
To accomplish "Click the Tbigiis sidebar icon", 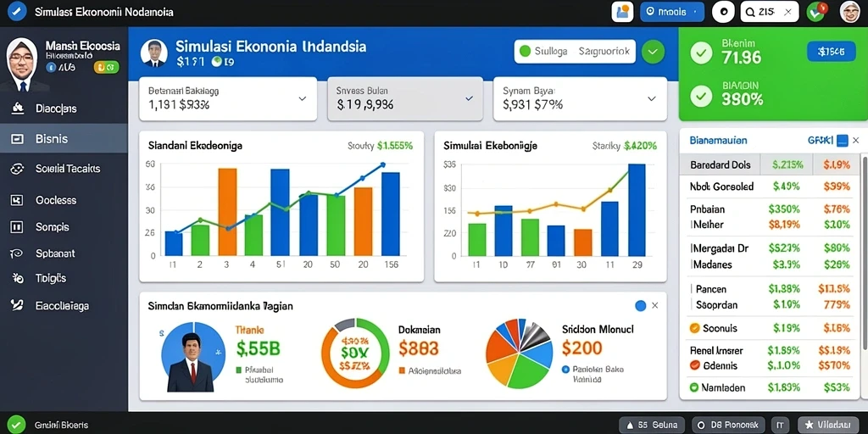I will click(17, 278).
